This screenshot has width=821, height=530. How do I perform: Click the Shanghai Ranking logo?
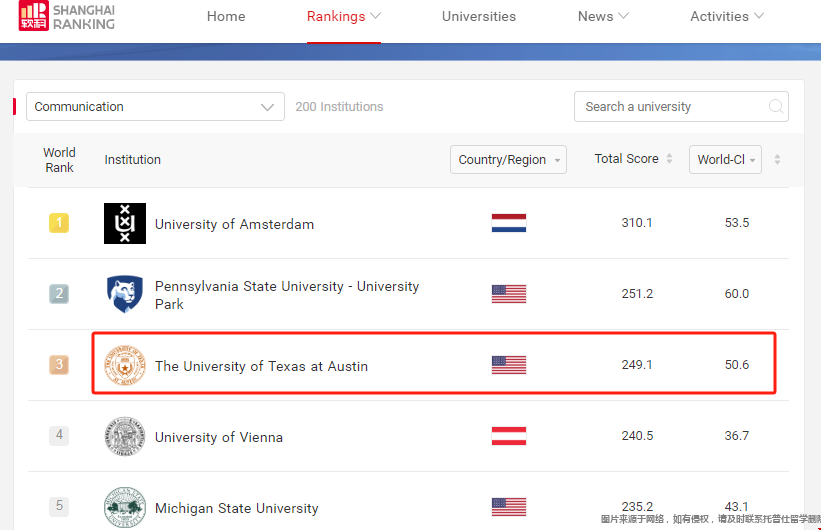(x=66, y=16)
